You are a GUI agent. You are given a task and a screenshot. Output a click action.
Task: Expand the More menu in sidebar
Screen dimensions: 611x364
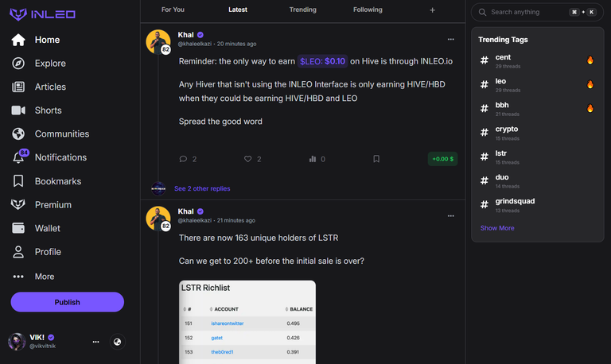33,277
